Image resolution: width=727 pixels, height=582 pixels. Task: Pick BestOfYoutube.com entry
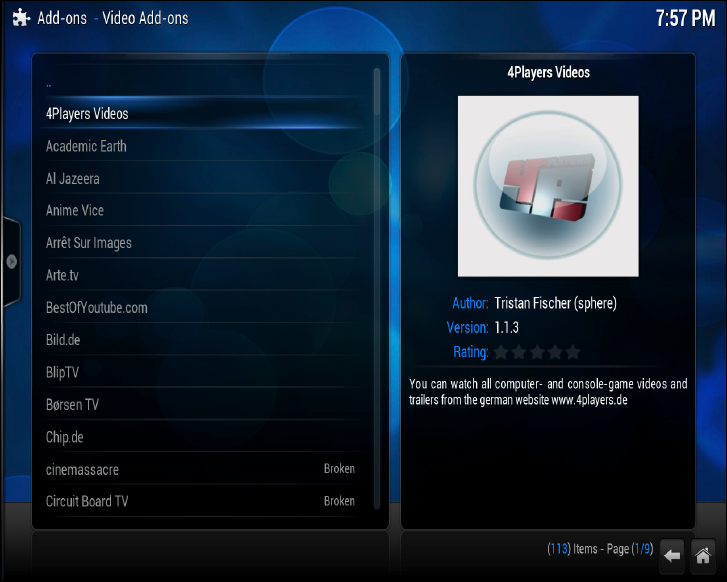tap(204, 308)
